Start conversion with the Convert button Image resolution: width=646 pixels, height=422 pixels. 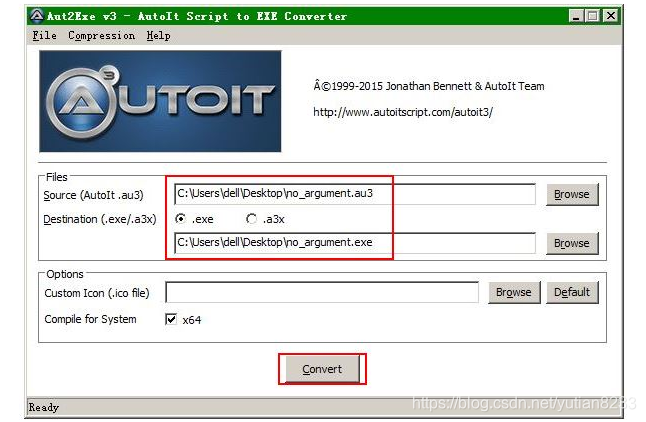tap(322, 369)
